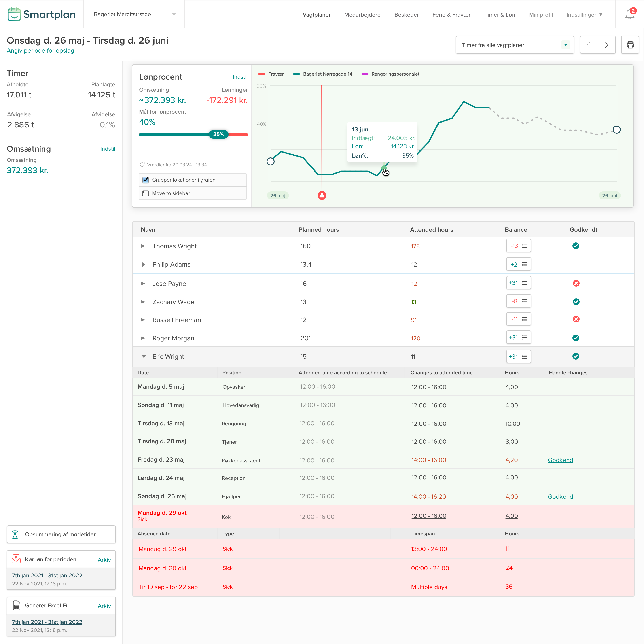The image size is (644, 644).
Task: Go to next period arrow
Action: pos(606,45)
